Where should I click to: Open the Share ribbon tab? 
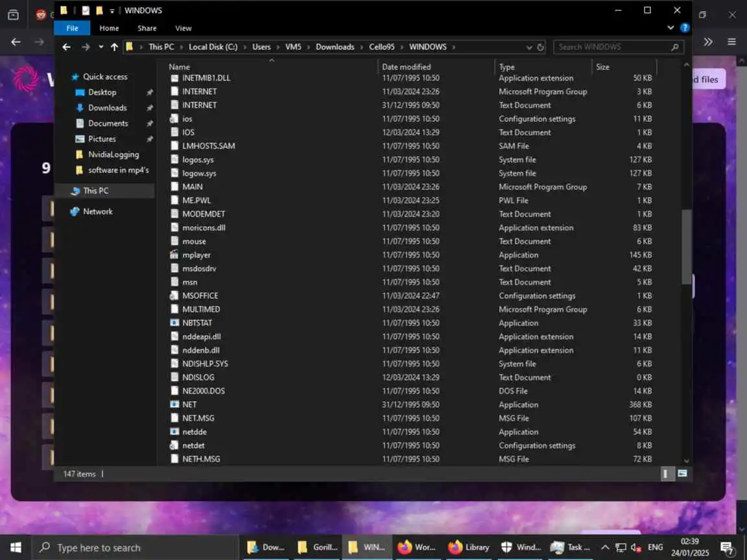click(x=147, y=28)
